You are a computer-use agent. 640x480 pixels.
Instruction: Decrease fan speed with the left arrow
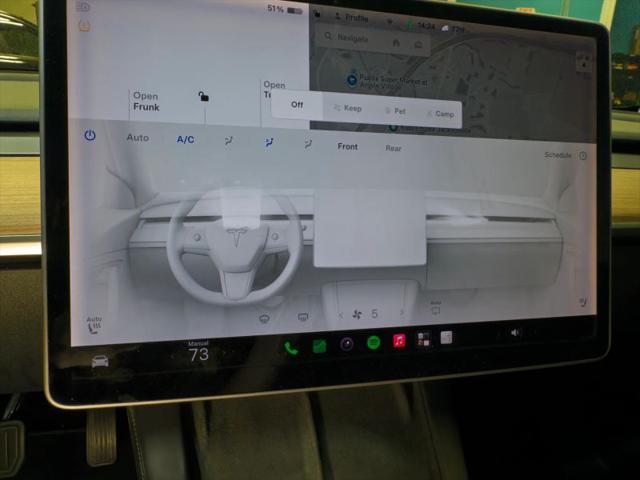340,314
